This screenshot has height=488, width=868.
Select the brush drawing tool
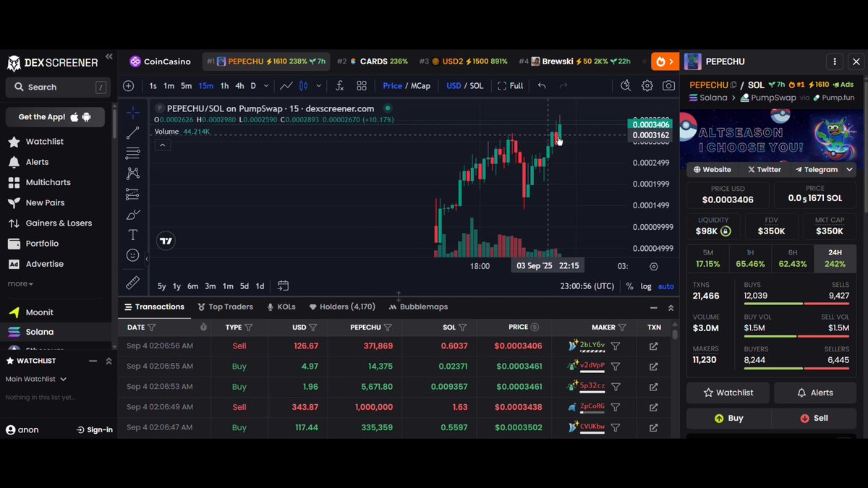(133, 215)
